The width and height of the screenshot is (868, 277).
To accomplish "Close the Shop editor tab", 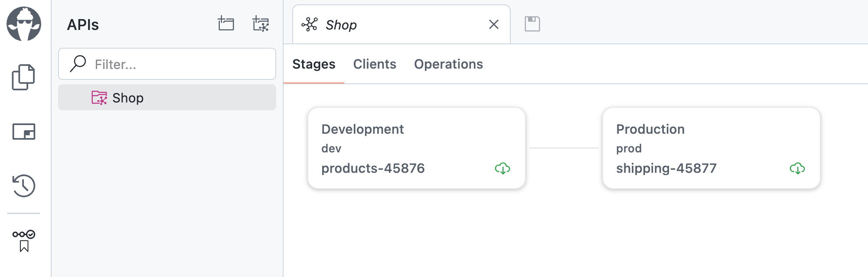I will click(x=494, y=24).
